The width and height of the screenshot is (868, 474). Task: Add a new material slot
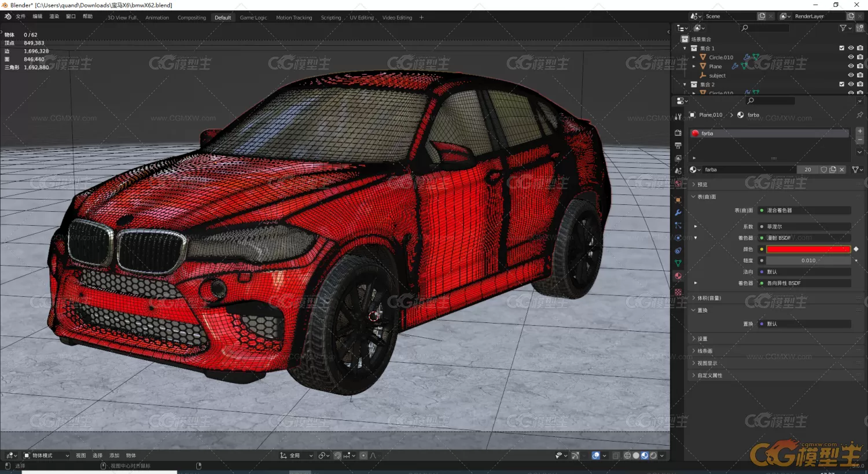860,131
